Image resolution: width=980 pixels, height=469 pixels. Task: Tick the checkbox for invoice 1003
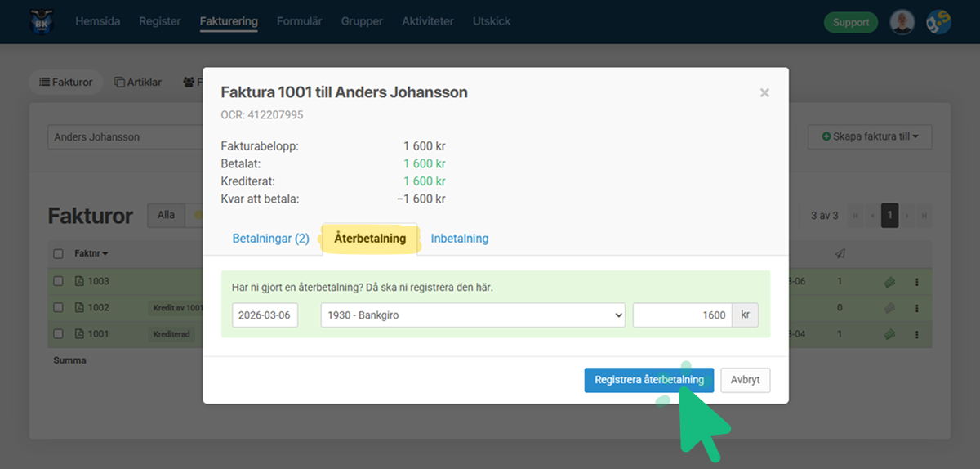pos(58,281)
